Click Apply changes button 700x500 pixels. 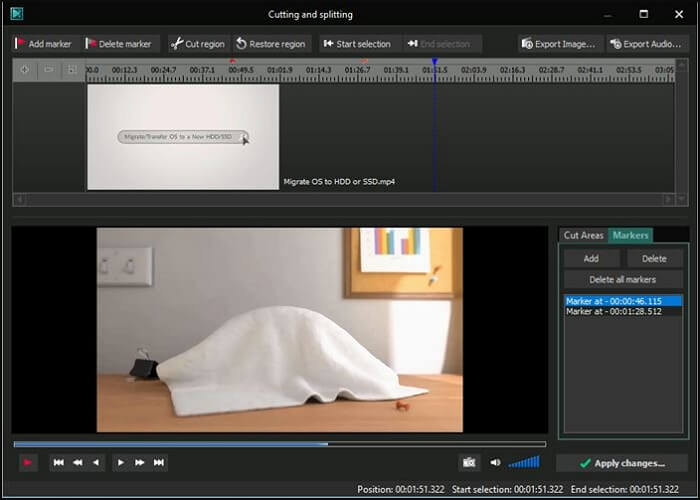[621, 463]
